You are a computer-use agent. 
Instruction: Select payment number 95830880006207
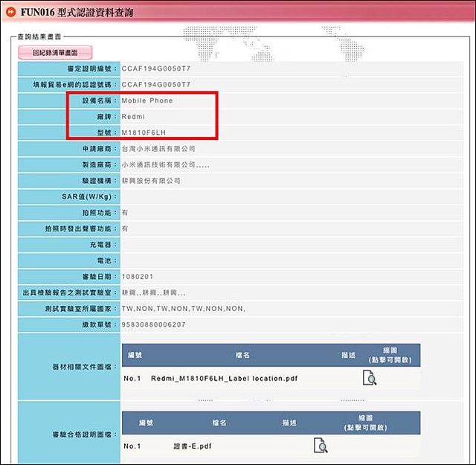[x=154, y=324]
